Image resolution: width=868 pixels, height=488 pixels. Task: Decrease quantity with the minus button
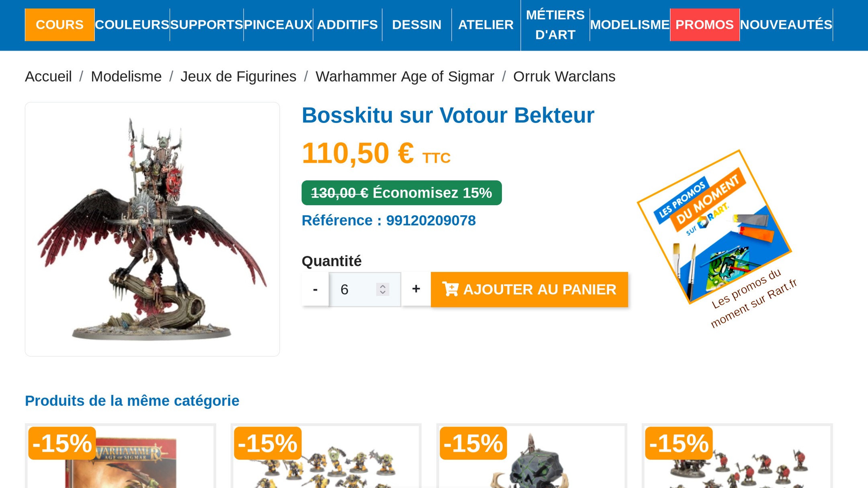click(315, 289)
